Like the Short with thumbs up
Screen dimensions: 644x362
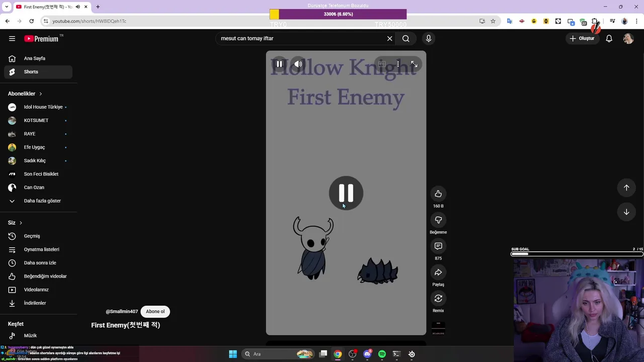pos(438,194)
